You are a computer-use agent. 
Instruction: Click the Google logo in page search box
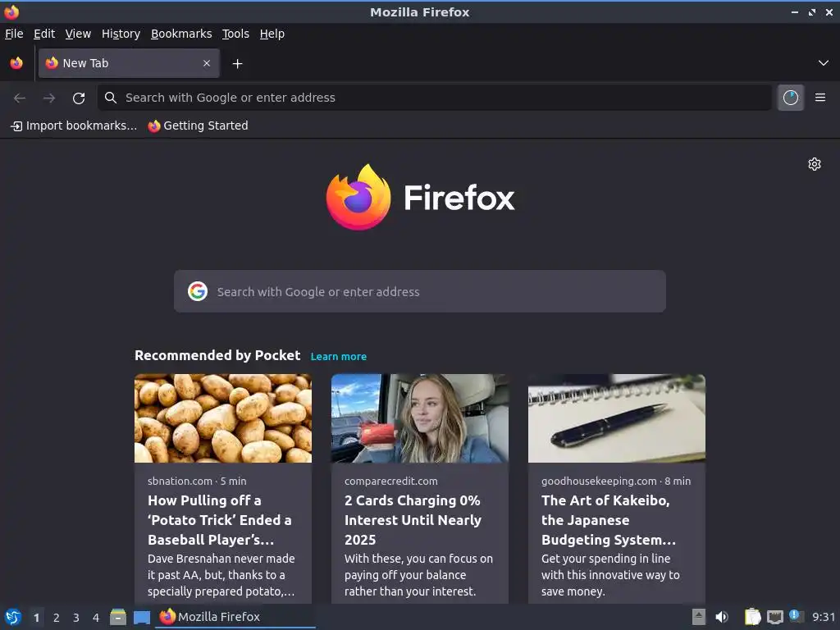pyautogui.click(x=198, y=291)
